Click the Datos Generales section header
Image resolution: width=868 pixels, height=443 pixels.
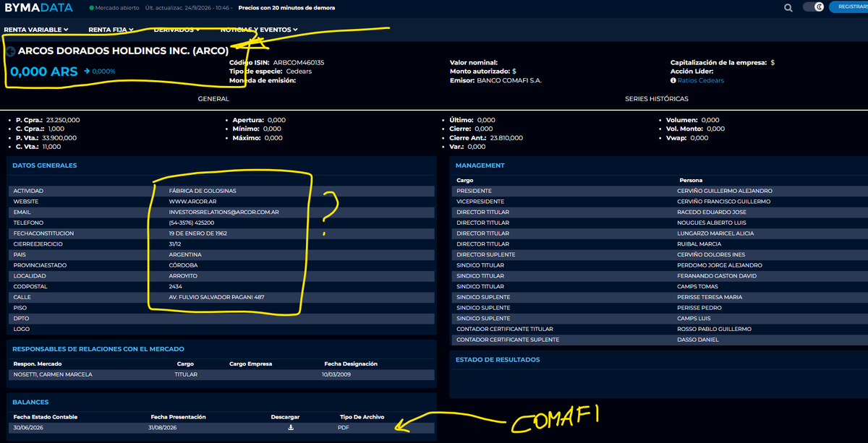pyautogui.click(x=45, y=165)
